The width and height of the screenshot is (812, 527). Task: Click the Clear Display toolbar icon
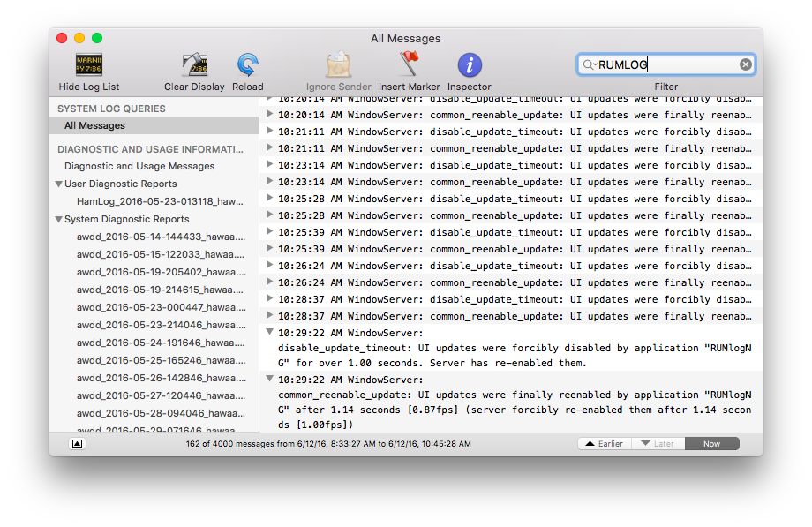tap(195, 65)
